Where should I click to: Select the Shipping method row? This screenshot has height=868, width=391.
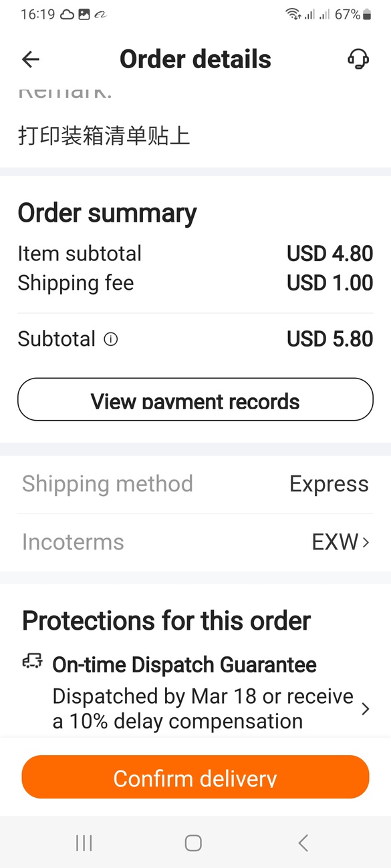195,484
